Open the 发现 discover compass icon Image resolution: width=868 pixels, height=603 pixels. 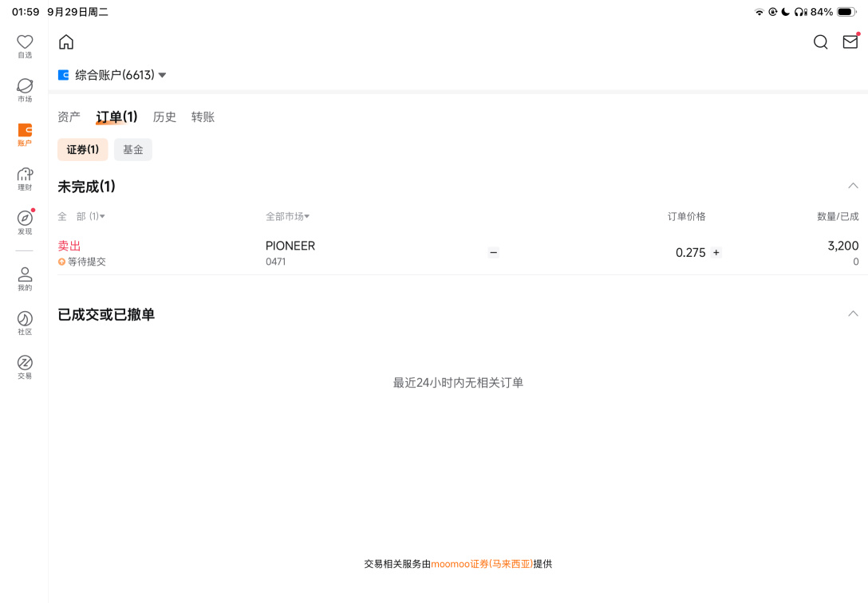[x=25, y=223]
